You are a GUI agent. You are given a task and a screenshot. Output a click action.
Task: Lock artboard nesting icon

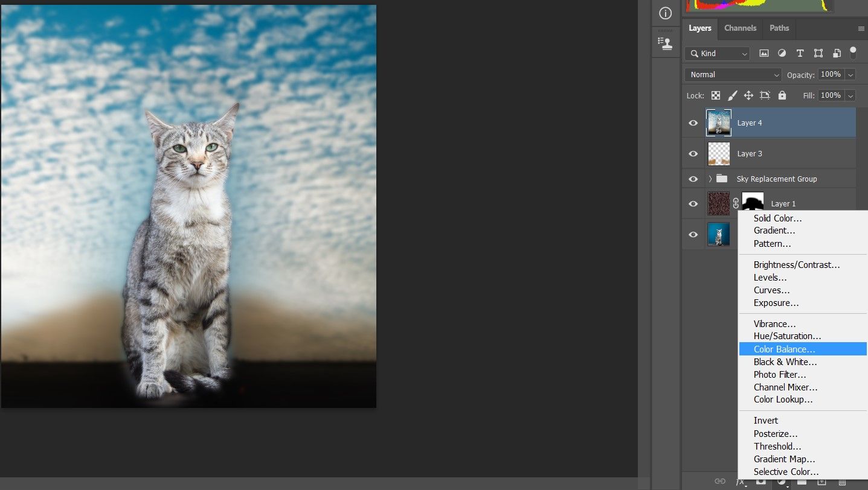pyautogui.click(x=765, y=95)
